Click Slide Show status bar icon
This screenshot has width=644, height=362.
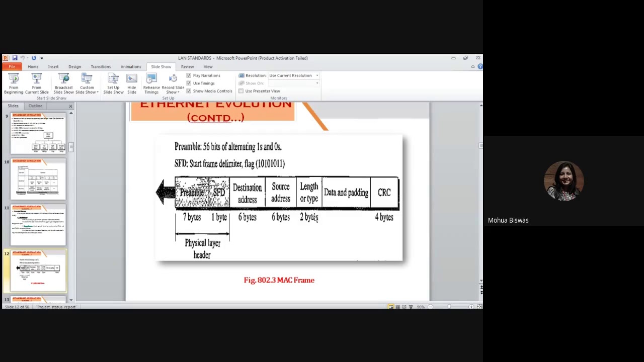click(x=411, y=307)
